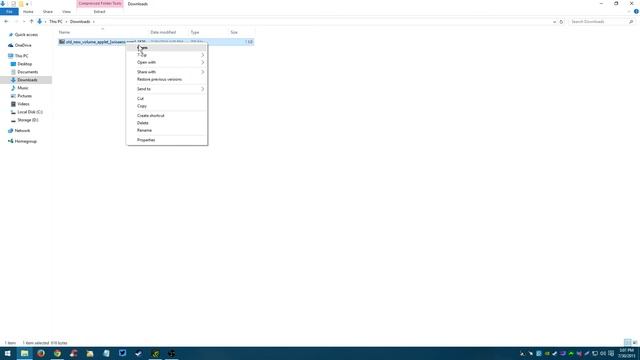
Task: Open Properties from the context menu
Action: tap(167, 140)
